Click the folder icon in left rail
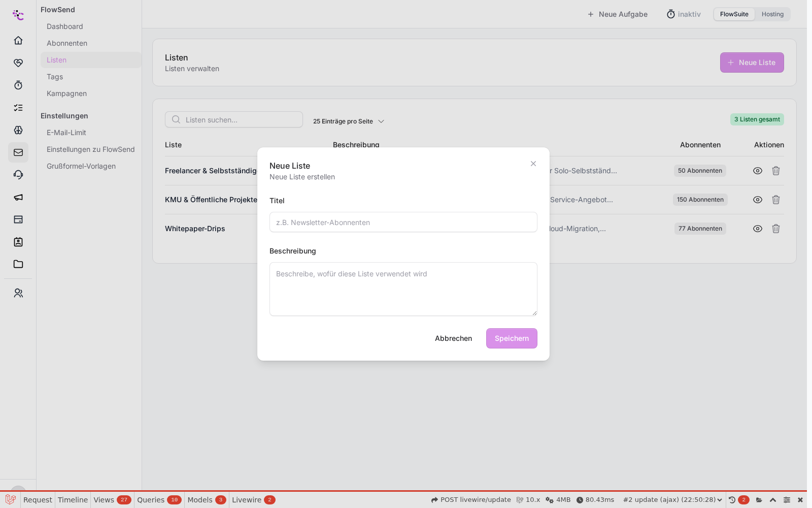This screenshot has height=508, width=812. [x=18, y=264]
